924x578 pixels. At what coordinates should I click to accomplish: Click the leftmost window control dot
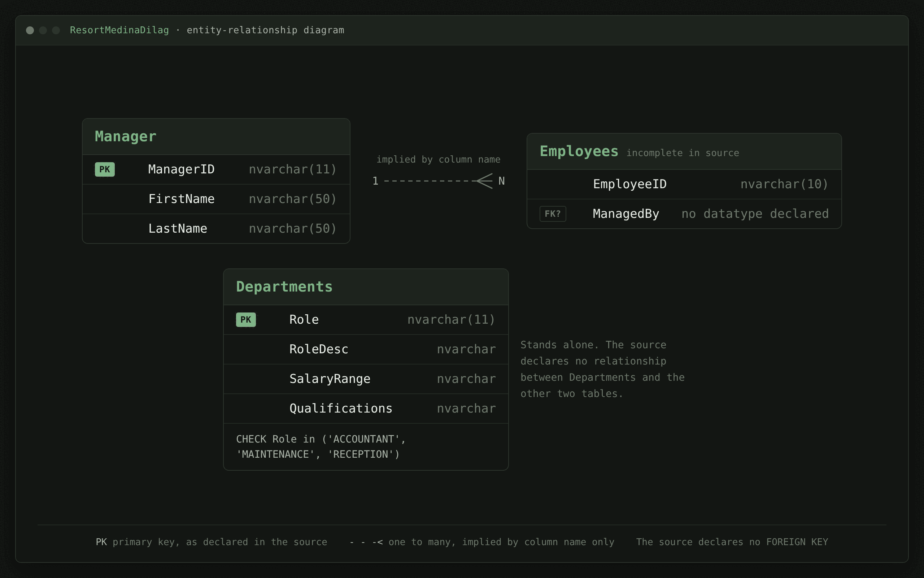30,30
